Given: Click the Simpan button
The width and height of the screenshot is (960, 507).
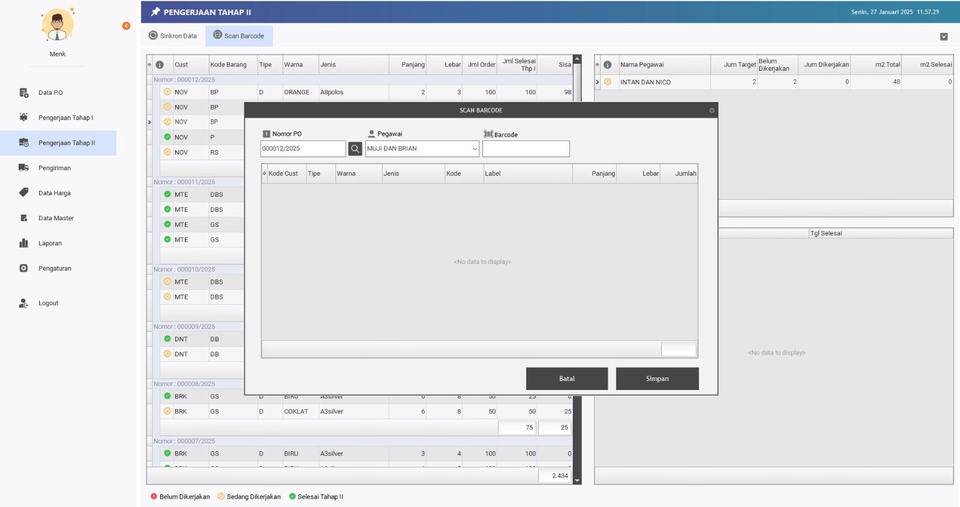Looking at the screenshot, I should click(x=657, y=378).
